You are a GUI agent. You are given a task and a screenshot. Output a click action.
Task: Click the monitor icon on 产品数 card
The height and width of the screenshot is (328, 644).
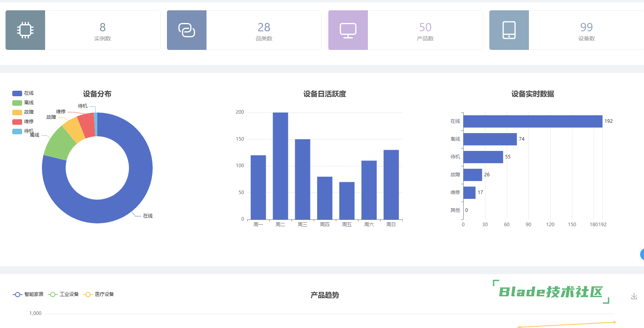point(348,31)
